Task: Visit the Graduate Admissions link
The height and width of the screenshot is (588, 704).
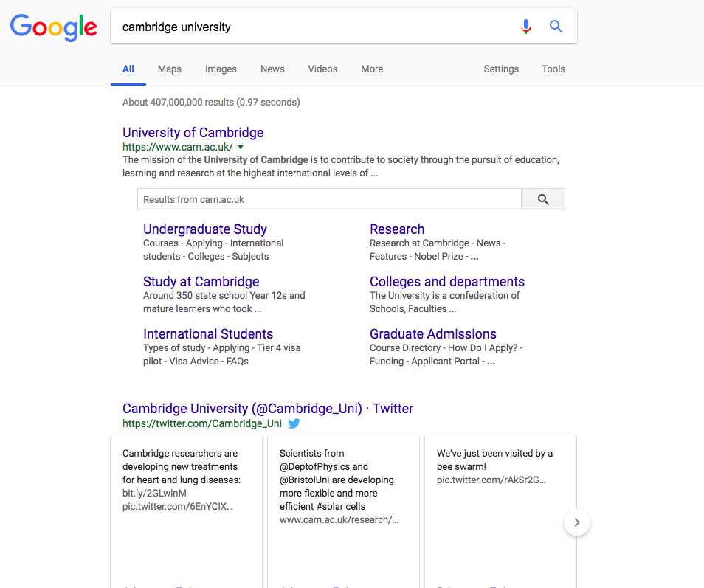Action: (432, 334)
